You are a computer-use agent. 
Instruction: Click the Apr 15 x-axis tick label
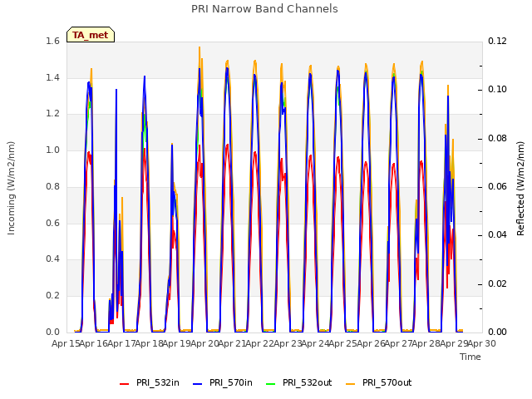[x=66, y=343]
